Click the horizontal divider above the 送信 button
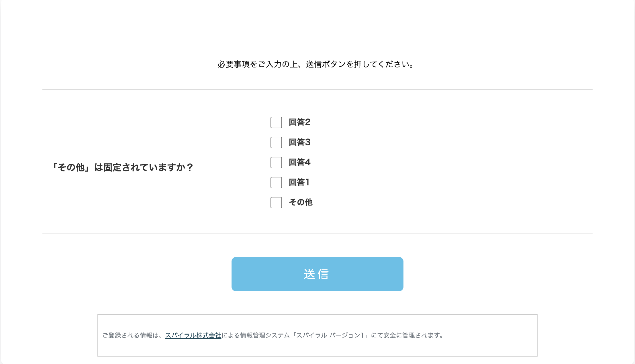The image size is (635, 364). pos(317,234)
